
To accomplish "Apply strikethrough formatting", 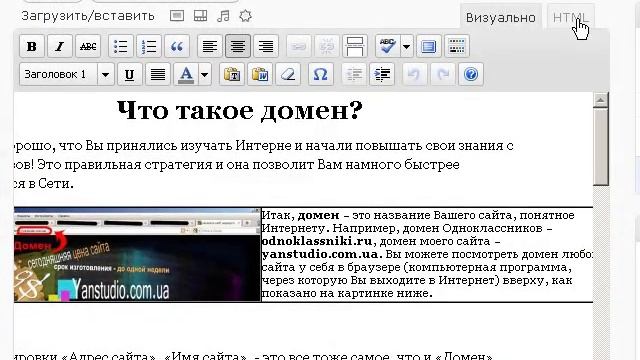I will tap(88, 46).
